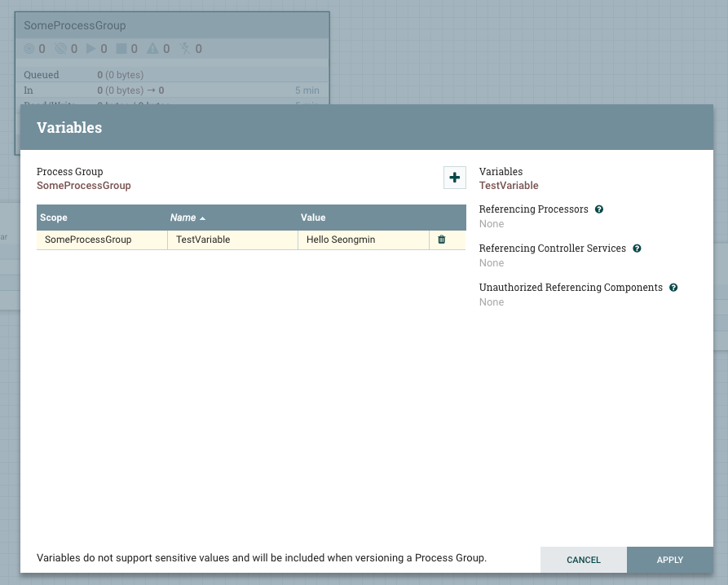Screen dimensions: 728x585
Task: Click the running play icon in process group
Action: pyautogui.click(x=91, y=49)
